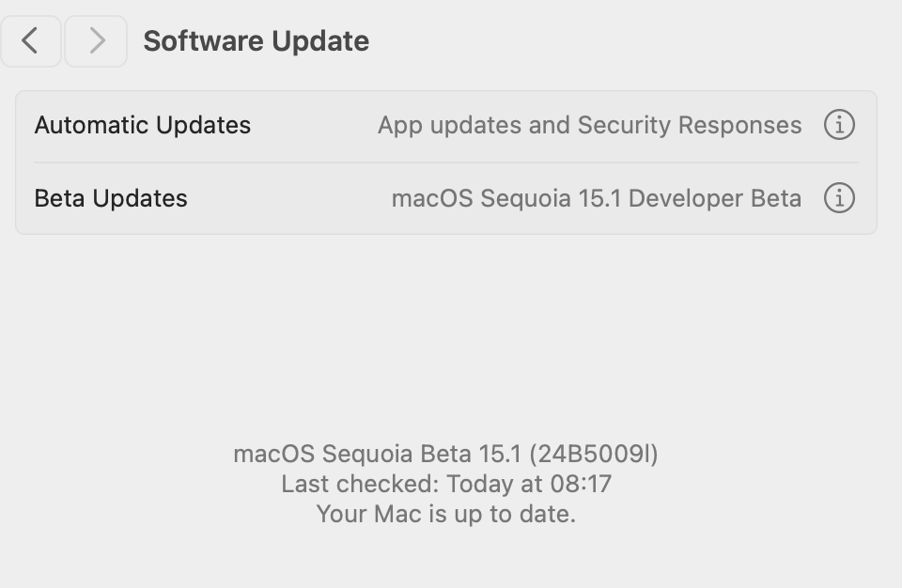Screen dimensions: 902x588
Task: Click the words 'Security Responses'
Action: pos(690,125)
